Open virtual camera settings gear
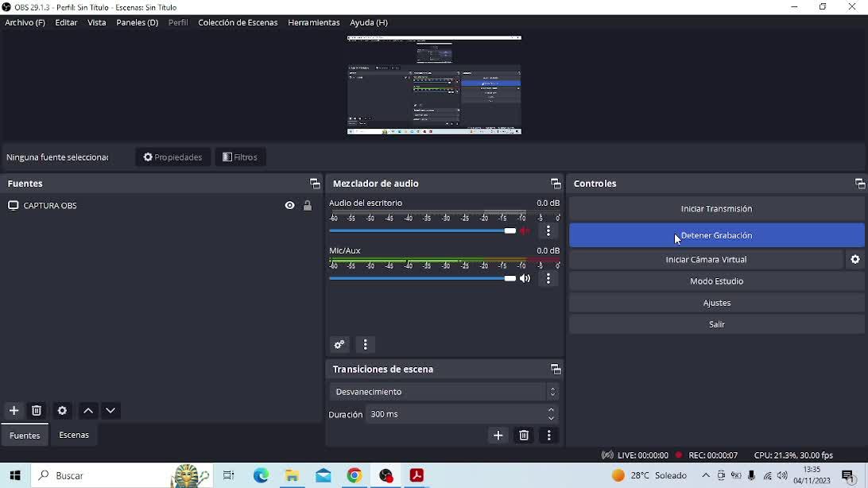The height and width of the screenshot is (488, 868). (x=855, y=260)
